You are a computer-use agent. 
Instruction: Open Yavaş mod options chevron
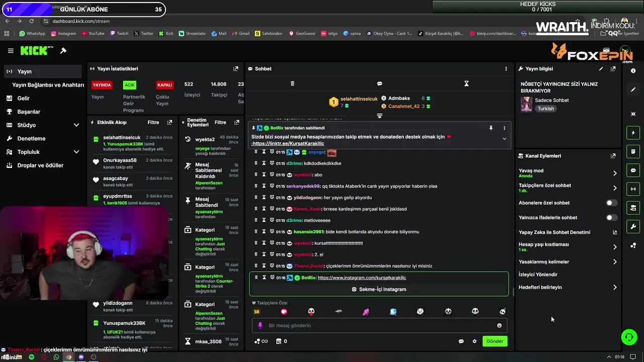pyautogui.click(x=614, y=173)
